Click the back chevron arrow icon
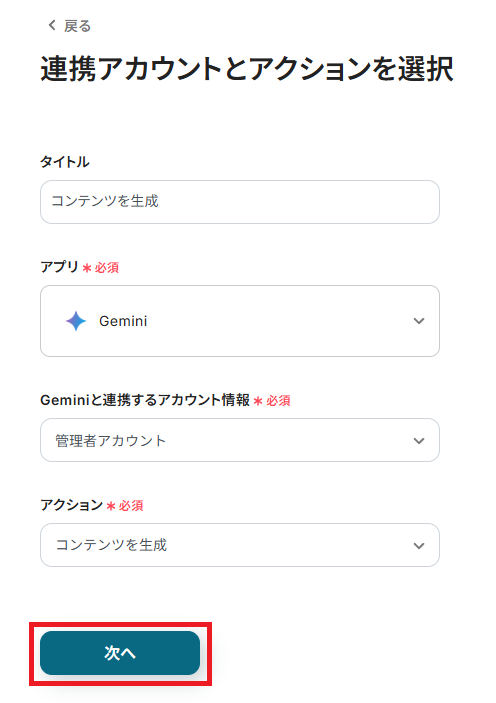 pos(52,26)
